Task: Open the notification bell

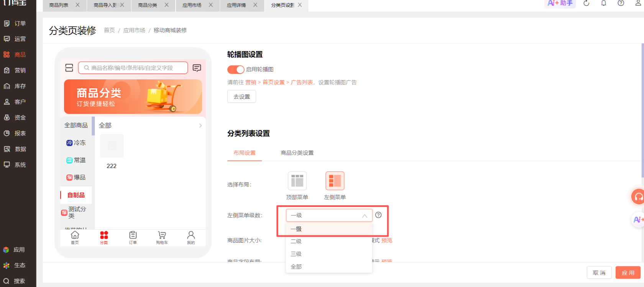Action: click(603, 3)
